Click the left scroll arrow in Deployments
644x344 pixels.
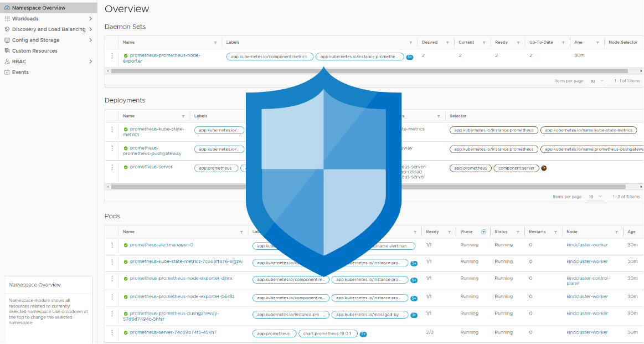pyautogui.click(x=108, y=187)
